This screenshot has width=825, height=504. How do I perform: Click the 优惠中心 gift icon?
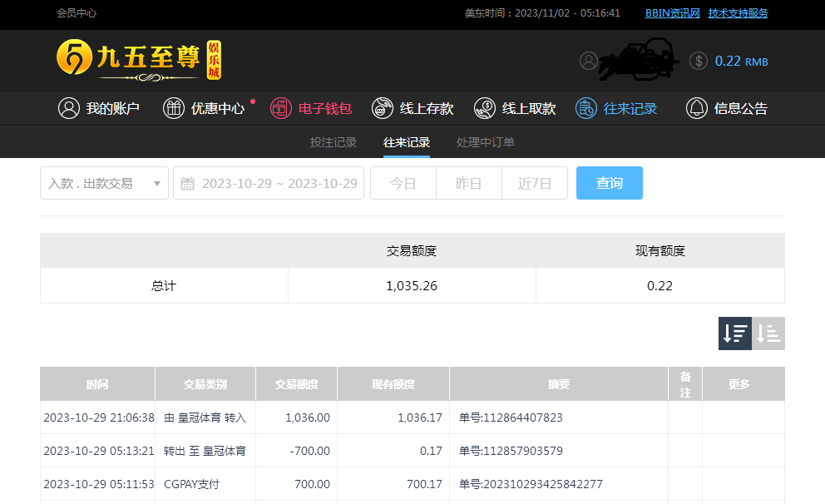pyautogui.click(x=174, y=108)
